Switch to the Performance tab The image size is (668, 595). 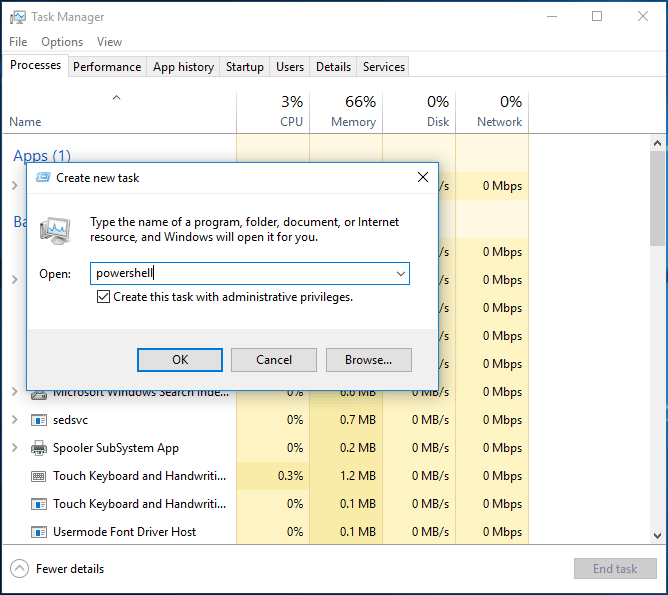[107, 67]
